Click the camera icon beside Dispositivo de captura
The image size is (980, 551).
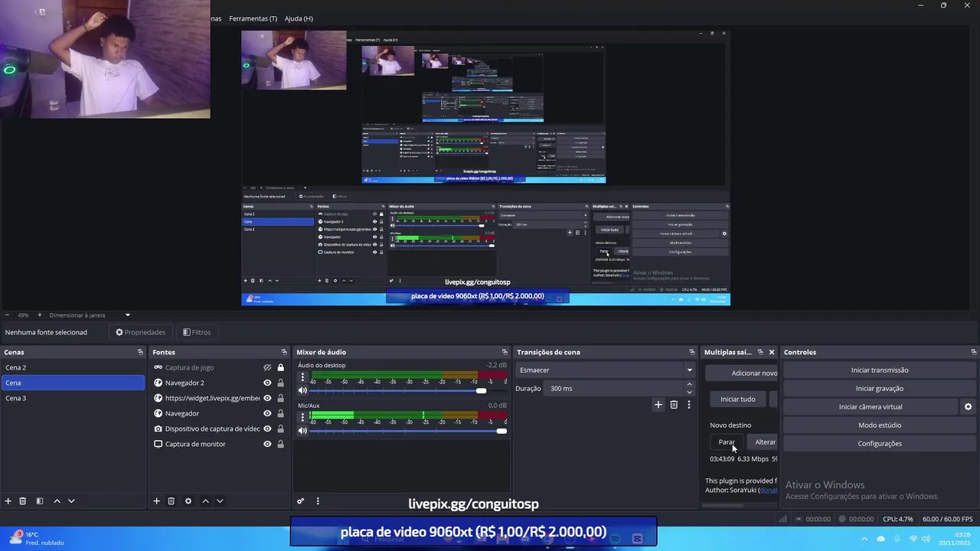[x=158, y=429]
